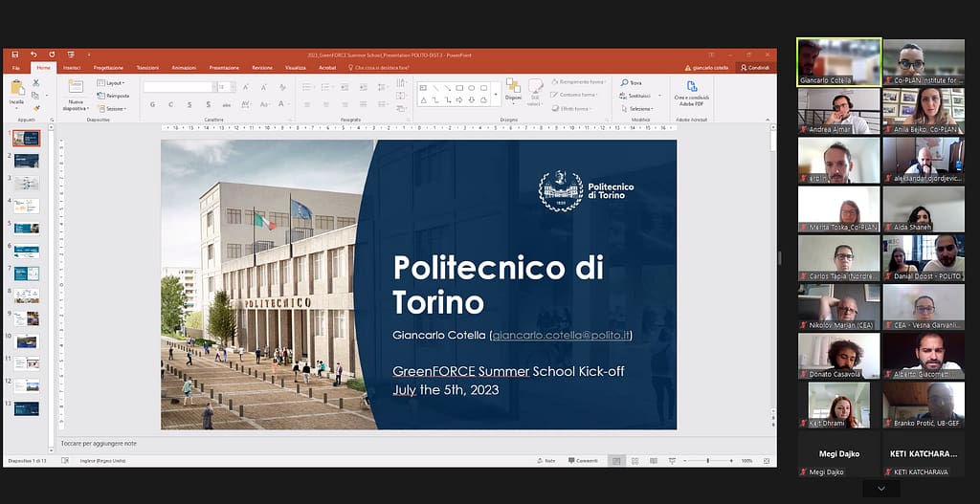
Task: Select the oval shape in shapes gallery
Action: coord(471,88)
